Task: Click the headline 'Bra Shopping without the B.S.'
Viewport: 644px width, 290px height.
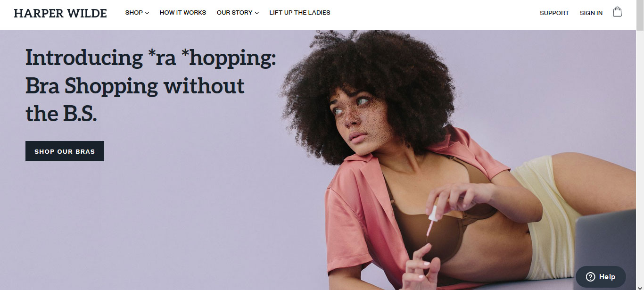Action: click(135, 100)
